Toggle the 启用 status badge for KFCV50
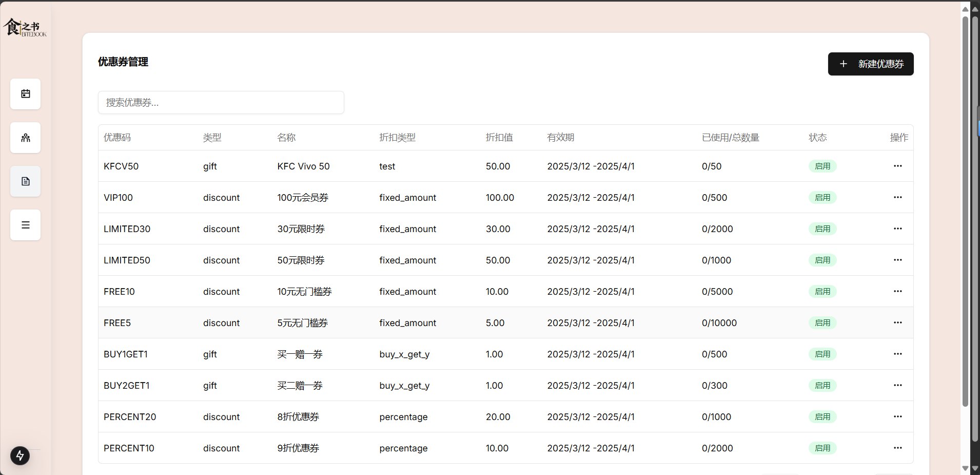This screenshot has width=980, height=475. coord(823,166)
